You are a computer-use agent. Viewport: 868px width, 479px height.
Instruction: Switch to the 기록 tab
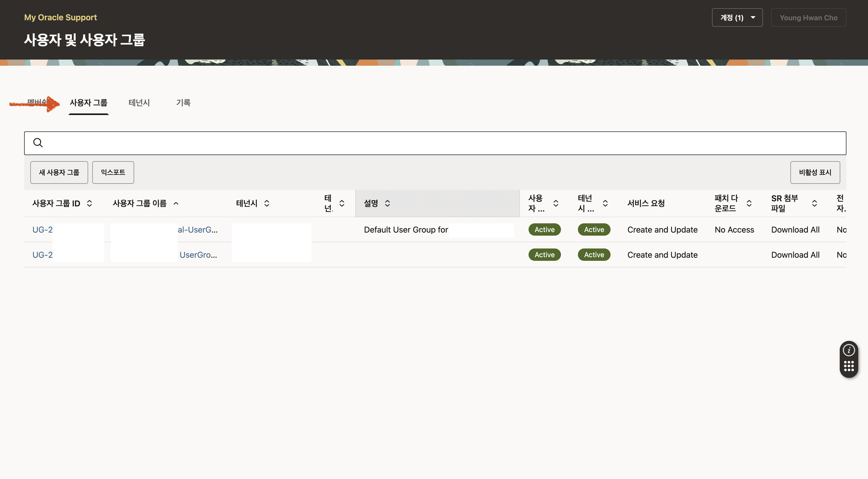(x=183, y=103)
